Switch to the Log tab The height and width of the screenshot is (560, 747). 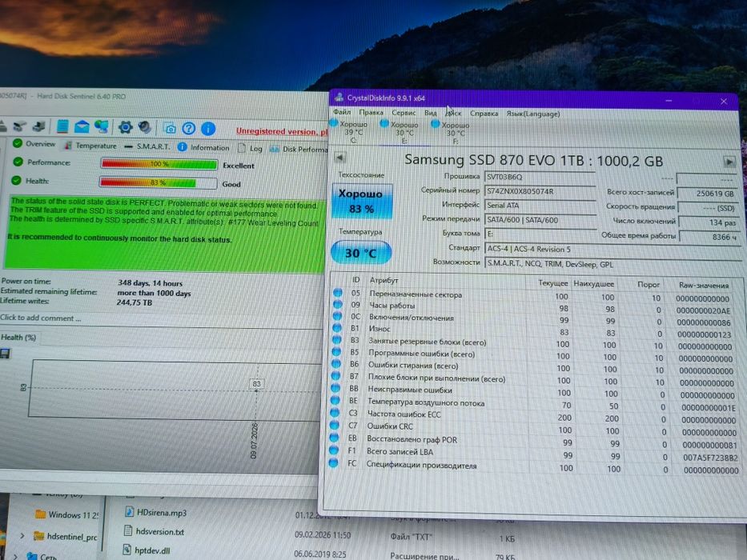pos(250,148)
